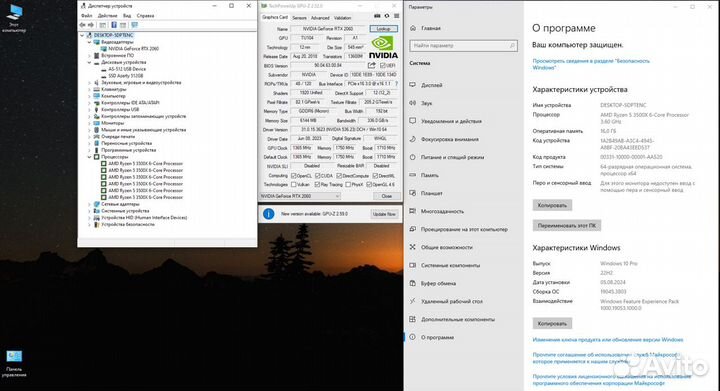This screenshot has height=391, width=720.
Task: Open the 'Справка' menu in Device Manager
Action: (145, 16)
